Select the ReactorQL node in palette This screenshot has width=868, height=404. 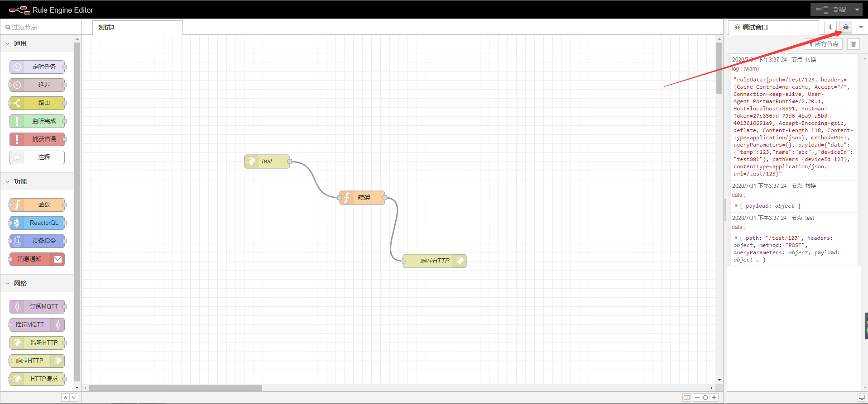point(38,223)
